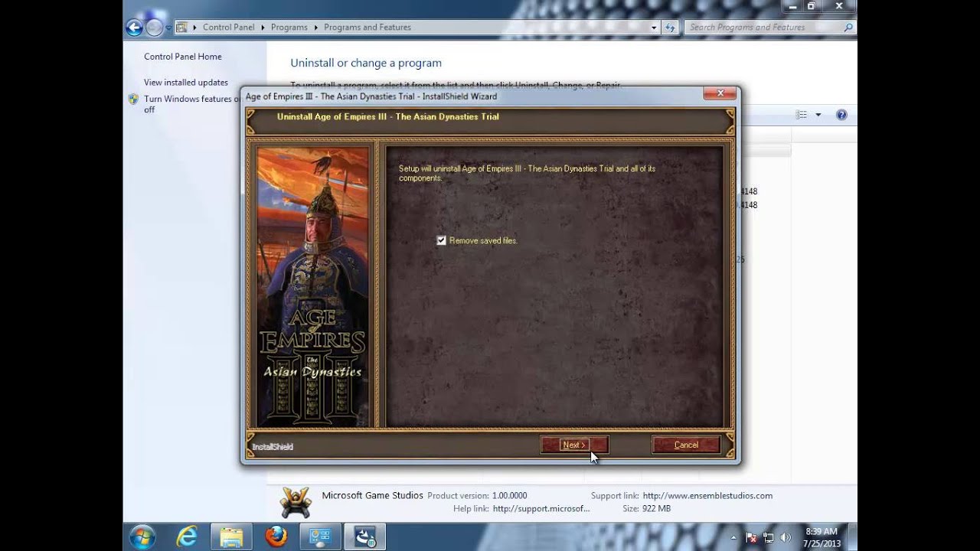This screenshot has height=551, width=980.
Task: Launch Internet Explorer from taskbar
Action: point(188,536)
